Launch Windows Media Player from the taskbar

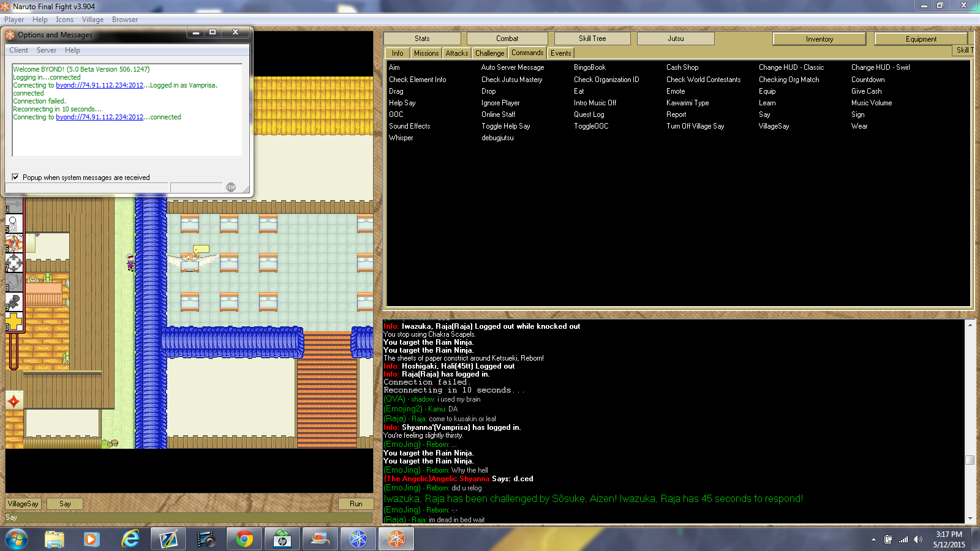[x=92, y=539]
